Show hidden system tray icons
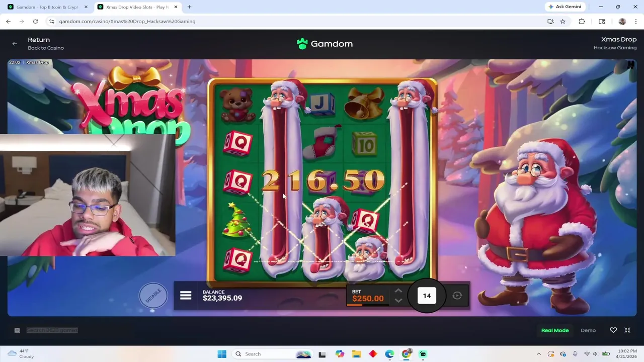Screen dimensions: 644x362 tap(538, 354)
